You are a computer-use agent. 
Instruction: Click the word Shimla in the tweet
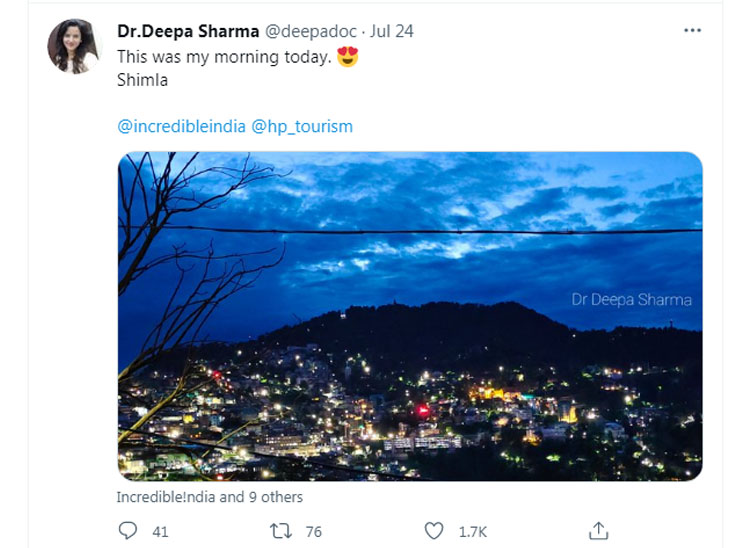(x=142, y=80)
